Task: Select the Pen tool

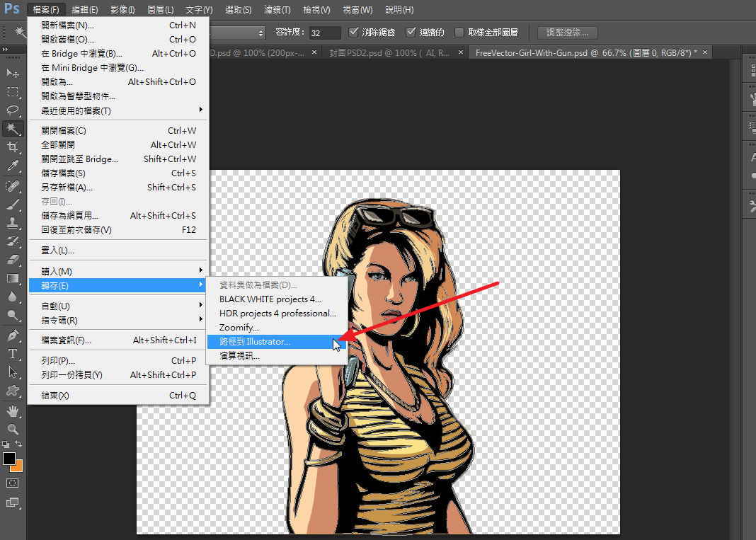Action: (13, 335)
